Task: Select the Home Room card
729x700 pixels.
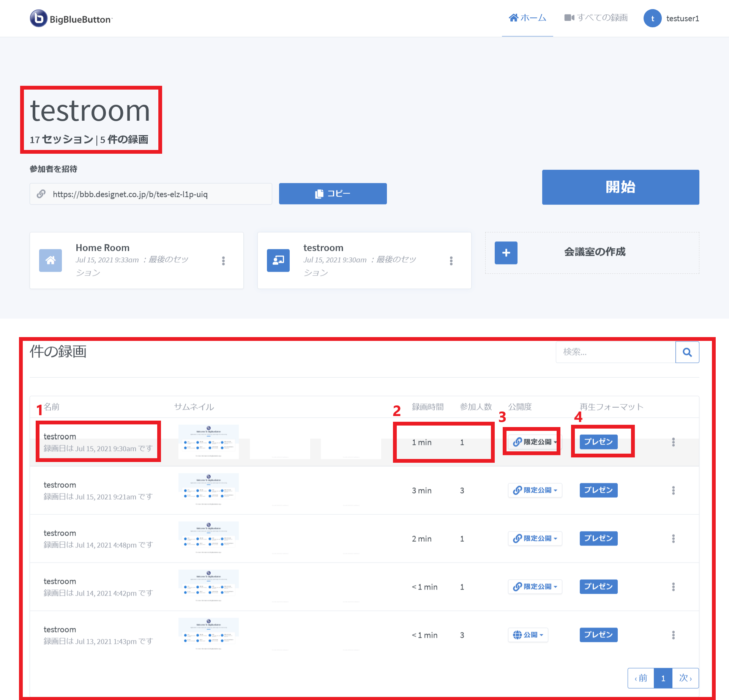Action: click(137, 260)
